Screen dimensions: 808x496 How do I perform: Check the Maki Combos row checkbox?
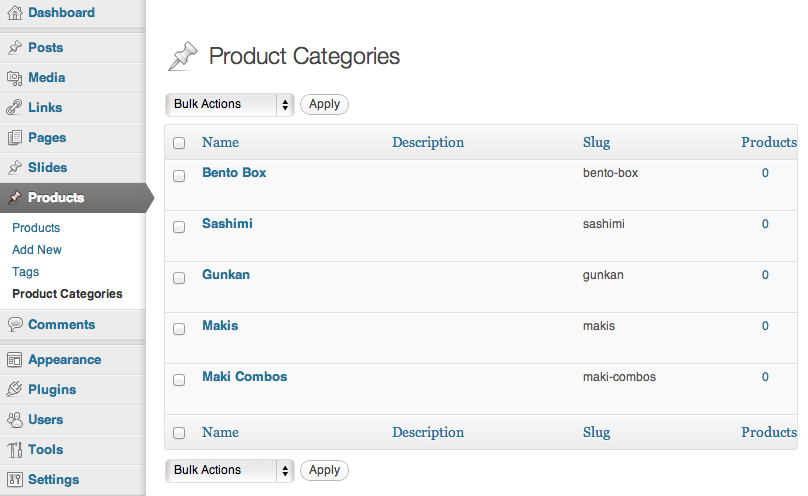click(179, 380)
